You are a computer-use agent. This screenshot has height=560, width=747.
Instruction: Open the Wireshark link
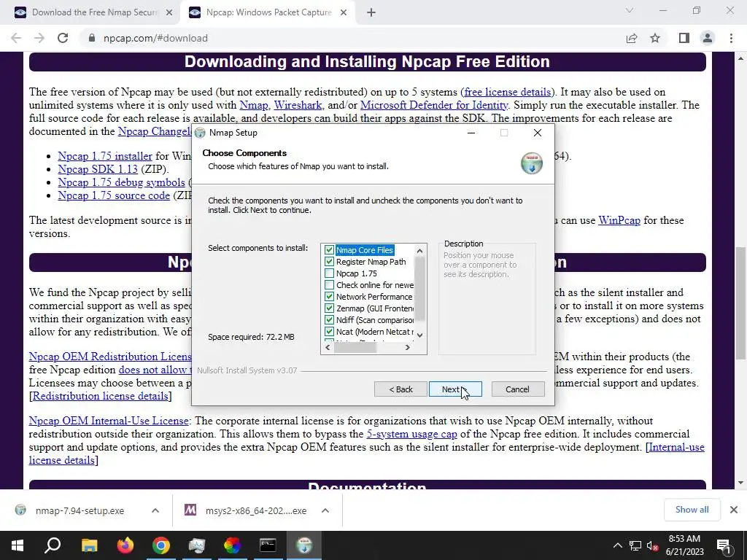pos(298,105)
